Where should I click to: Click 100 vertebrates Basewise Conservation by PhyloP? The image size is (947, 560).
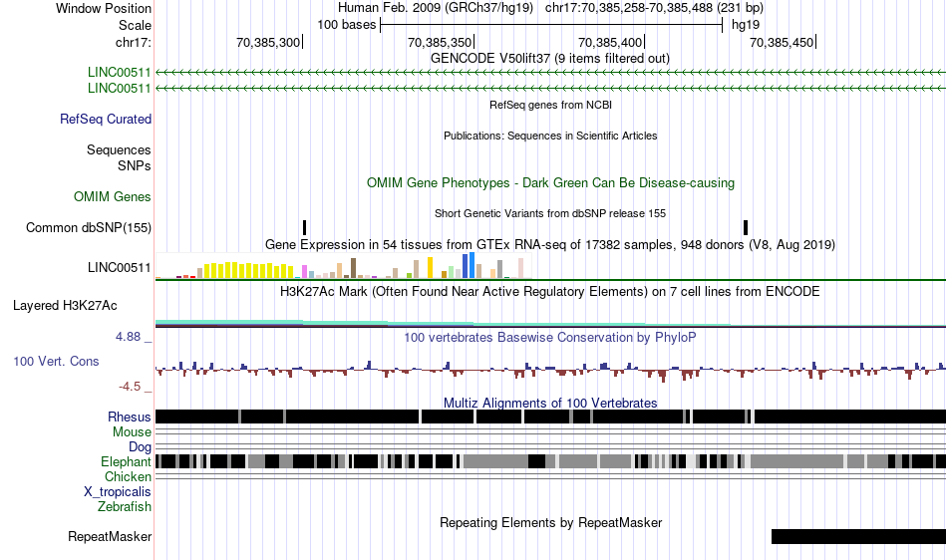tap(550, 338)
